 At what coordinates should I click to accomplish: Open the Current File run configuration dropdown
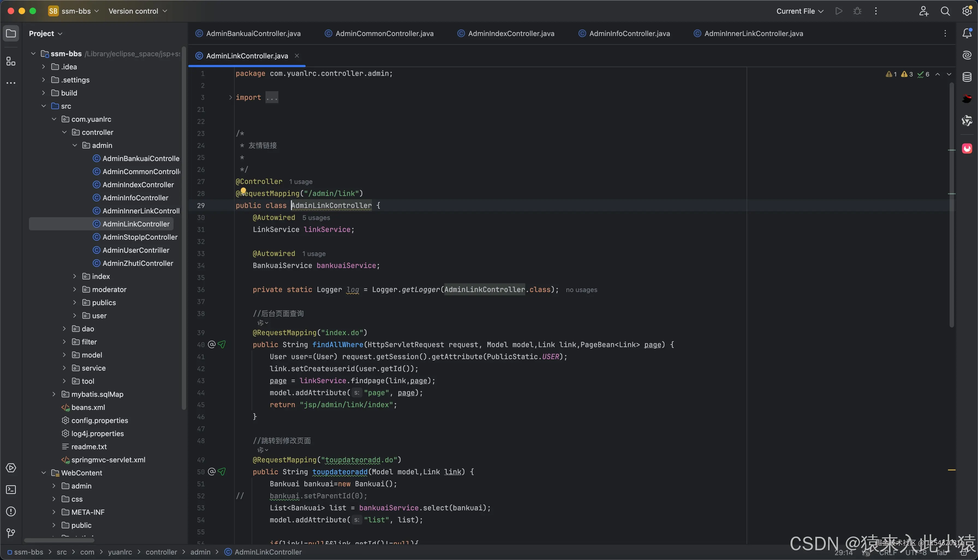pos(800,11)
